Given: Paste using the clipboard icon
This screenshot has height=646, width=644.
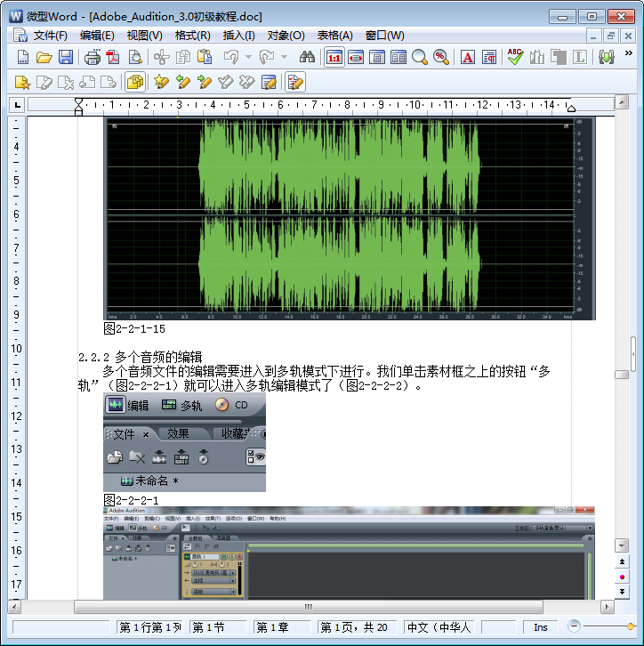Looking at the screenshot, I should pos(205,57).
